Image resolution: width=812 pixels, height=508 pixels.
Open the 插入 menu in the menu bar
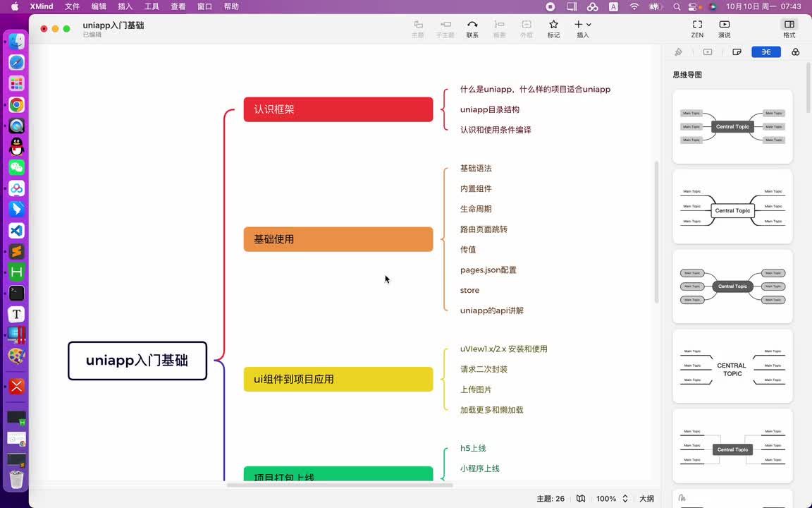click(125, 6)
